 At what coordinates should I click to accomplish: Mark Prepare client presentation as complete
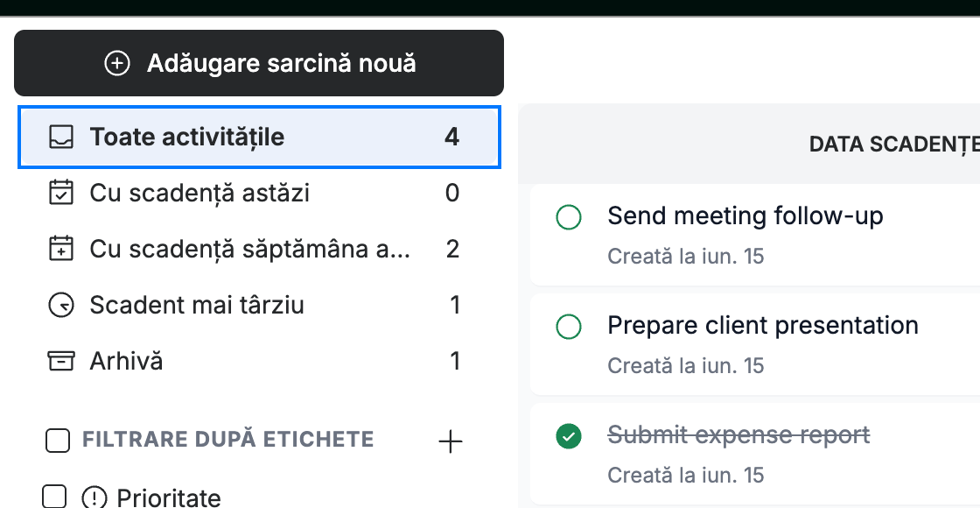569,327
